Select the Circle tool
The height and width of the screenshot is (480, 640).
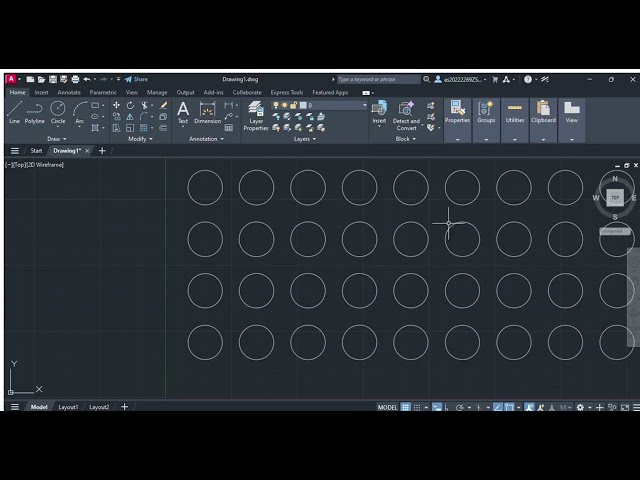58,112
